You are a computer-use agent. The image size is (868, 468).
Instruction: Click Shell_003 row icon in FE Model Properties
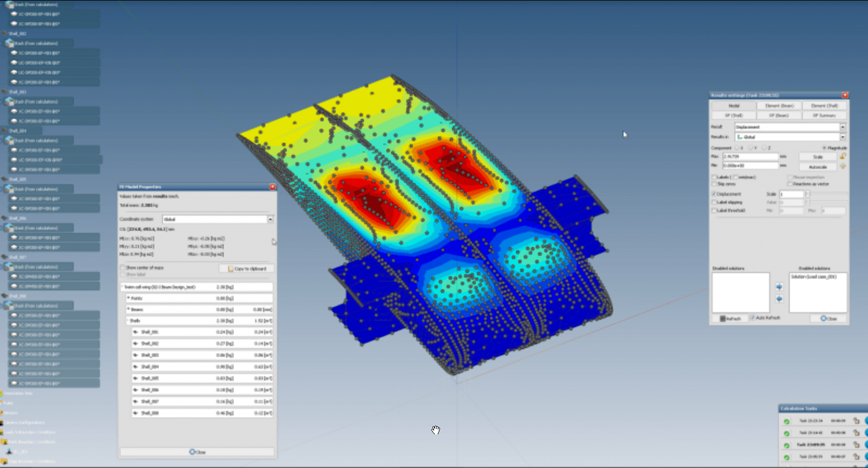[135, 355]
